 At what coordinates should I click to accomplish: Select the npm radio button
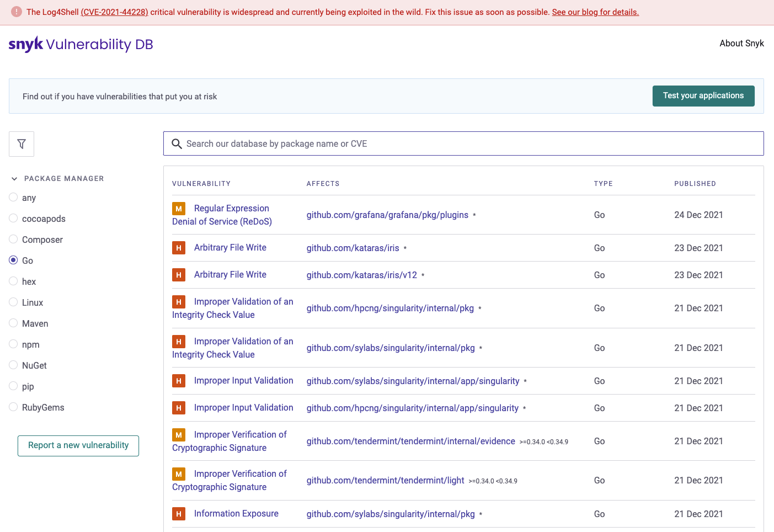click(x=13, y=344)
